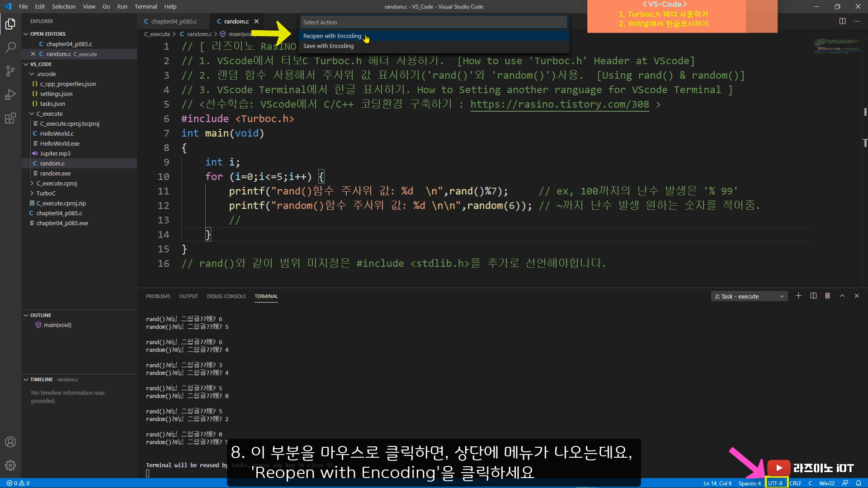Collapse the Timeline section

[x=41, y=379]
